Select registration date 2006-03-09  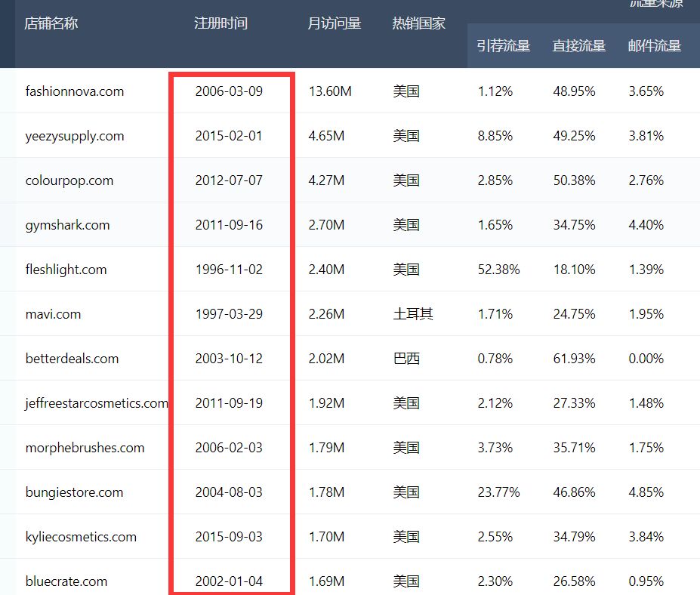tap(229, 91)
